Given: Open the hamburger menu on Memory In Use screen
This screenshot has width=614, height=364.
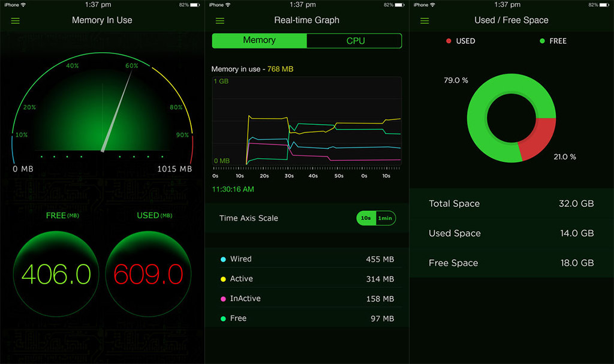Looking at the screenshot, I should coord(16,20).
